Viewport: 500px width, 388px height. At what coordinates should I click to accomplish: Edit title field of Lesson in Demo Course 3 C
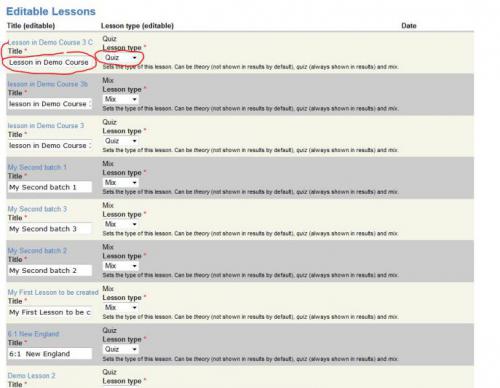[50, 62]
